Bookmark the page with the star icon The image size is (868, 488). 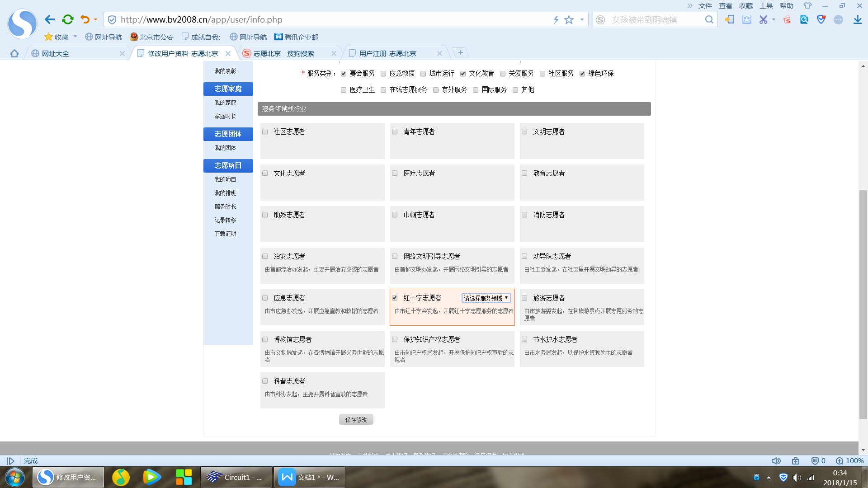click(569, 20)
